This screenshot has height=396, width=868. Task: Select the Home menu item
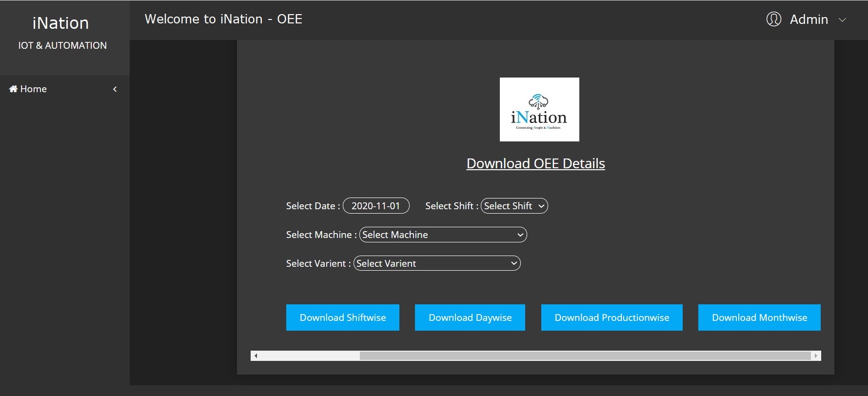[x=33, y=89]
